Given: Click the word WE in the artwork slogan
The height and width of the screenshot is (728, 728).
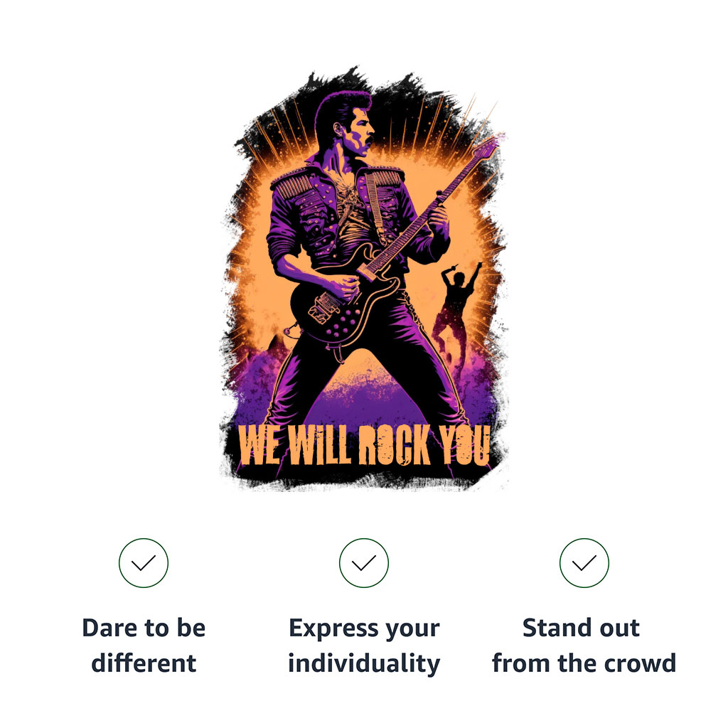Looking at the screenshot, I should (259, 445).
